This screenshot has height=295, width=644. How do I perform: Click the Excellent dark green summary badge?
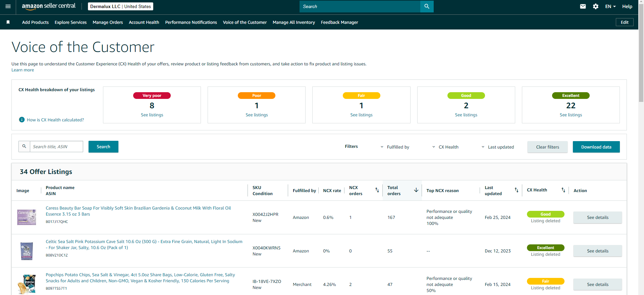571,96
